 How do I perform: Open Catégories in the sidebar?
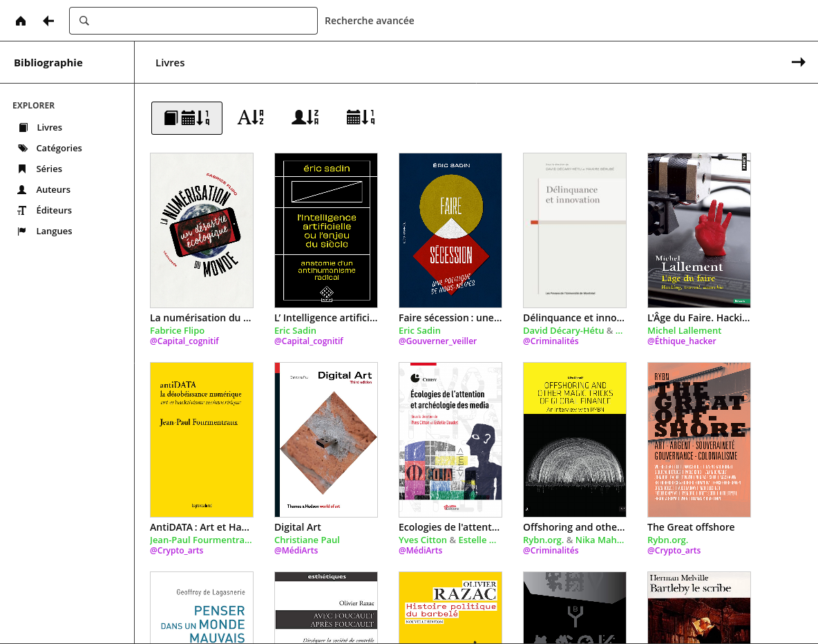pos(59,148)
